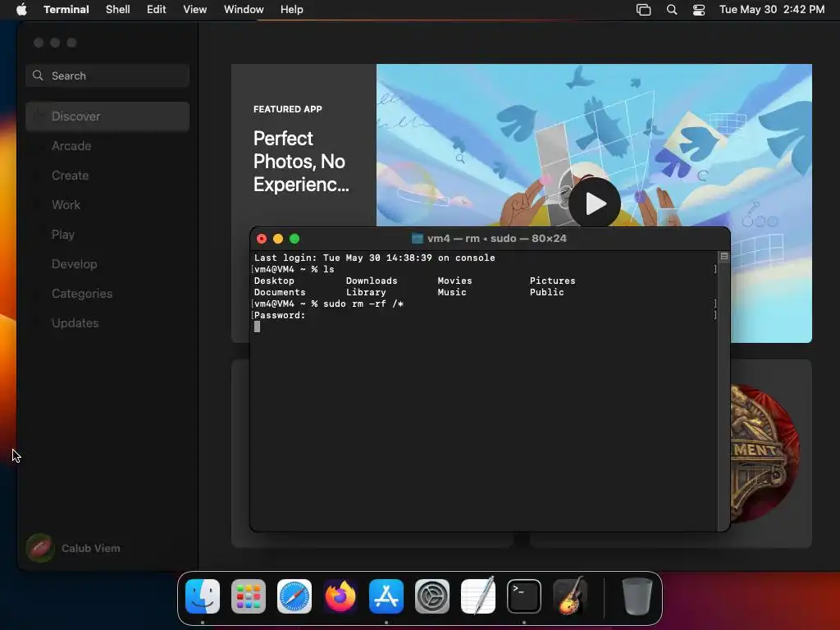Click 'Desktop' in the ls output

(x=274, y=281)
